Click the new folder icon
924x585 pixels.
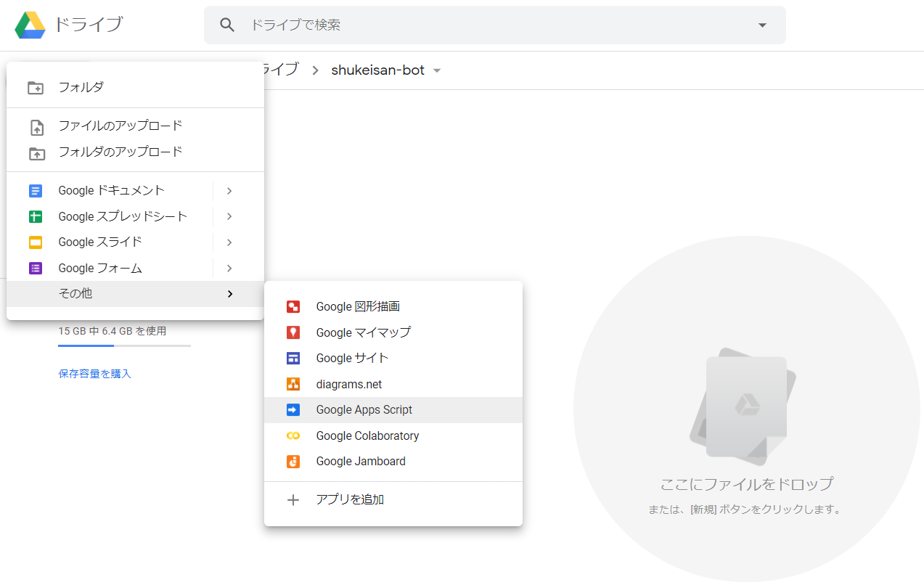tap(36, 88)
